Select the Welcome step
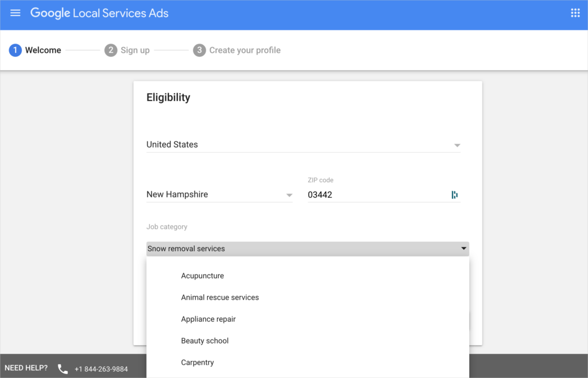The image size is (588, 378). 35,50
